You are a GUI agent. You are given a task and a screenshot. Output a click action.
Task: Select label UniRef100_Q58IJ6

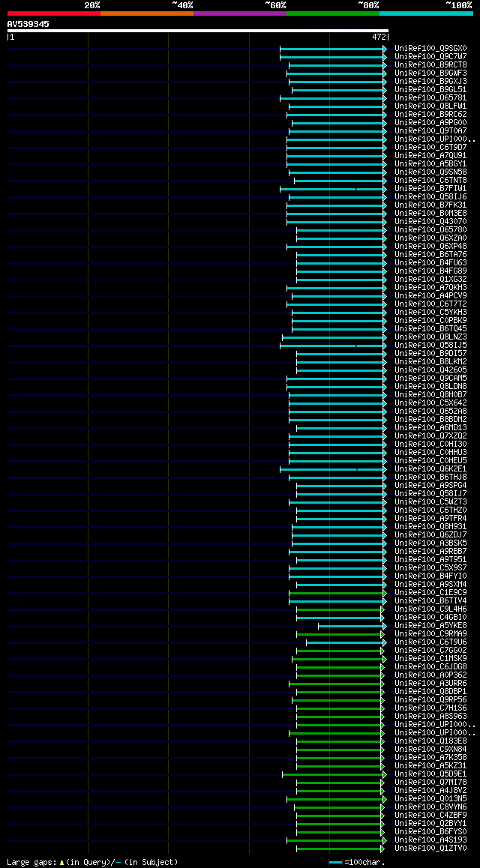click(x=430, y=197)
